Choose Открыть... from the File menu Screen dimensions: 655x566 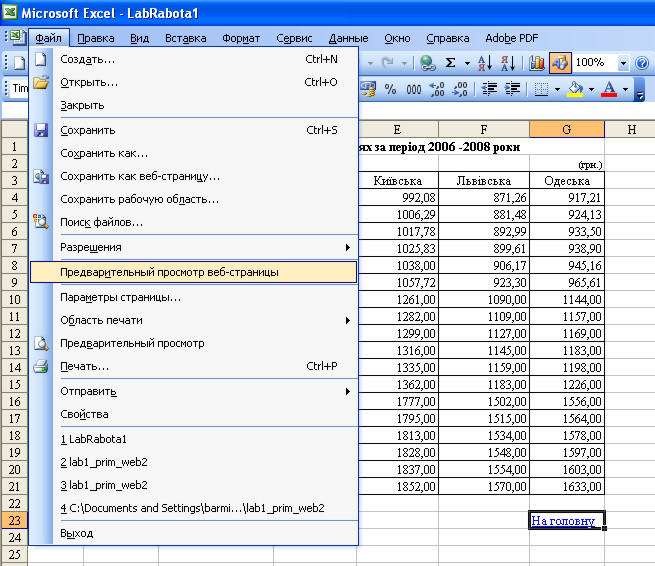[x=194, y=82]
